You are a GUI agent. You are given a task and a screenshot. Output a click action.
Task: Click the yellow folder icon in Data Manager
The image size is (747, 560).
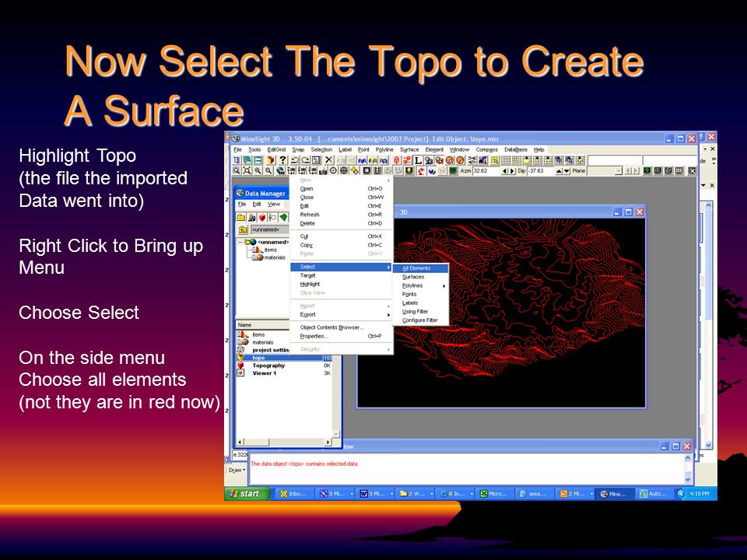[241, 218]
